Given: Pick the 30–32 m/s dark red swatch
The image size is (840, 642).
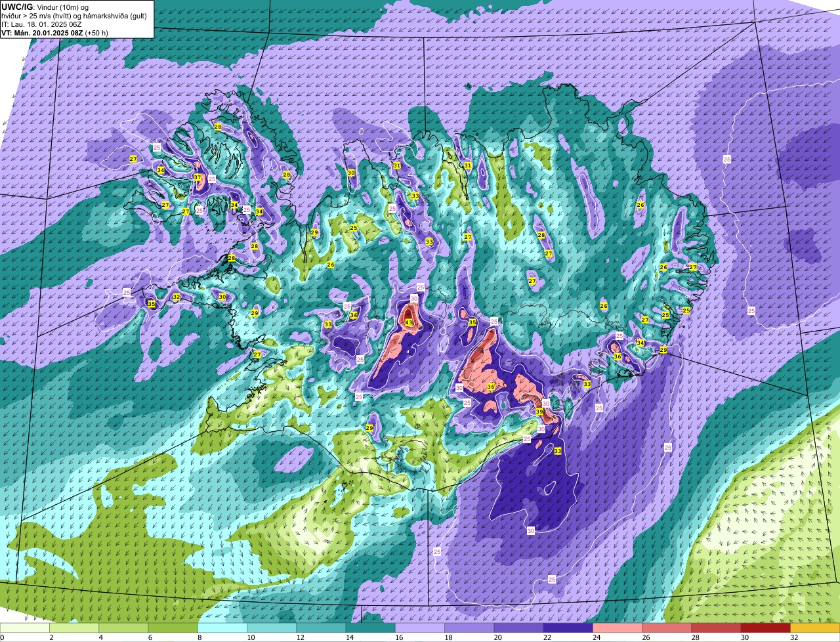Looking at the screenshot, I should click(765, 628).
